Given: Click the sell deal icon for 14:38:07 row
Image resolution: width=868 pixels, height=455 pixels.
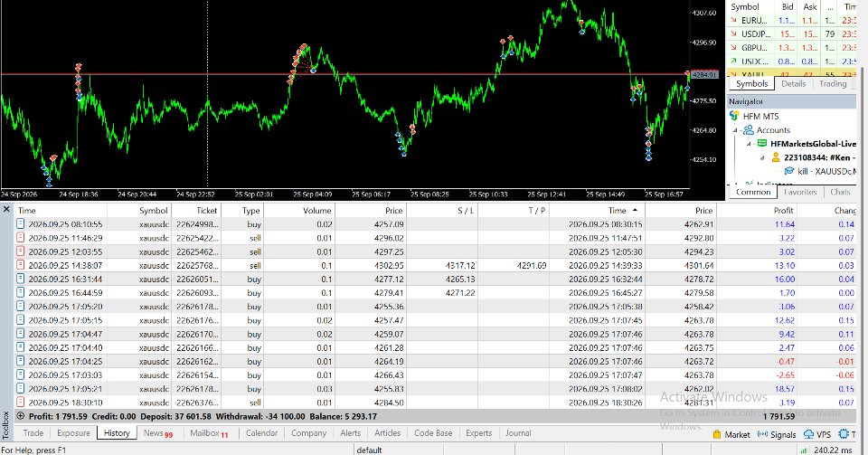Looking at the screenshot, I should coord(21,266).
